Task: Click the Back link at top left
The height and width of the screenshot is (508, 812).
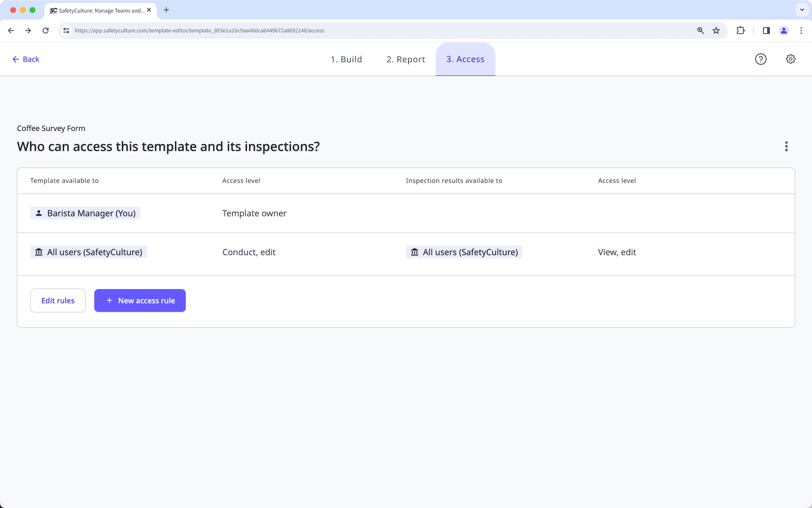Action: (x=26, y=59)
